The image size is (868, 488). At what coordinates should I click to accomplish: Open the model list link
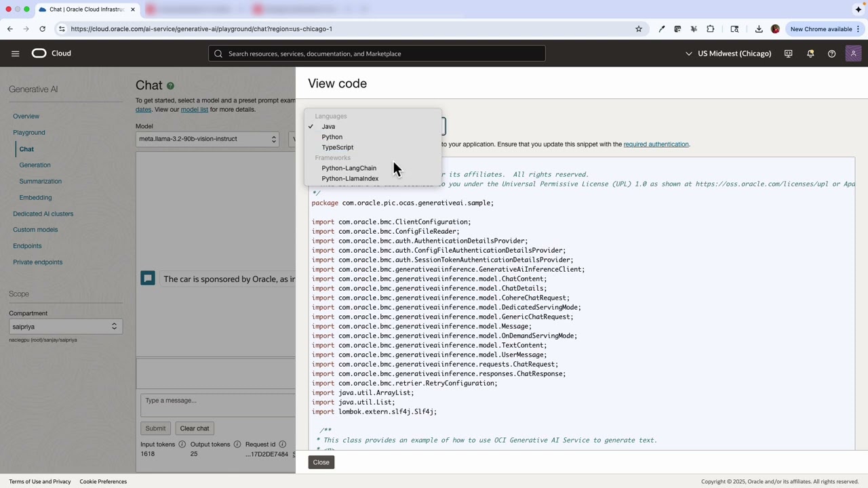click(195, 110)
